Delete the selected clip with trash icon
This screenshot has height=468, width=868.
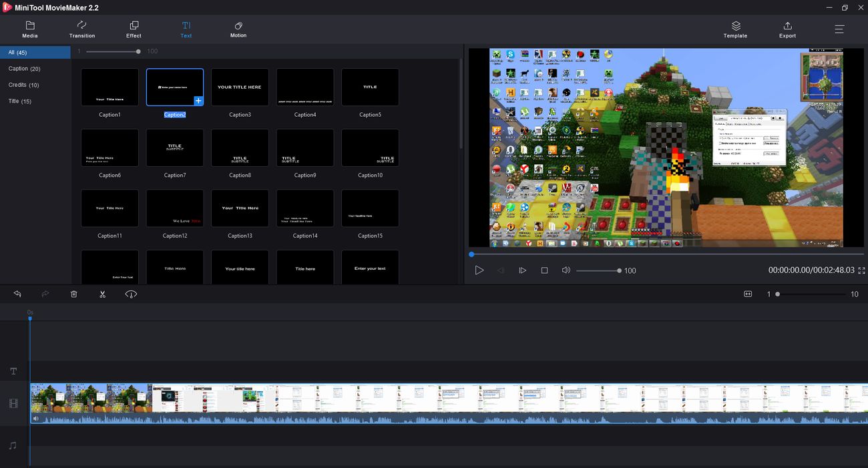74,294
